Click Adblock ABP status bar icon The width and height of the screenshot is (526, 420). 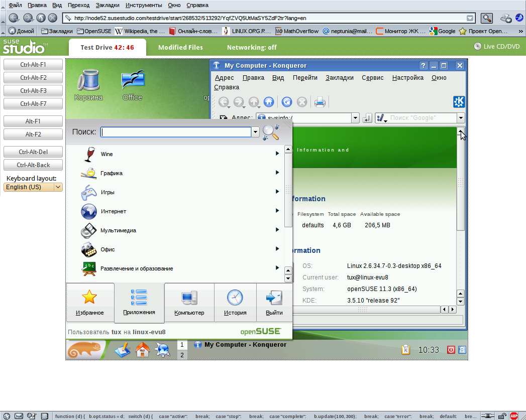tap(513, 416)
